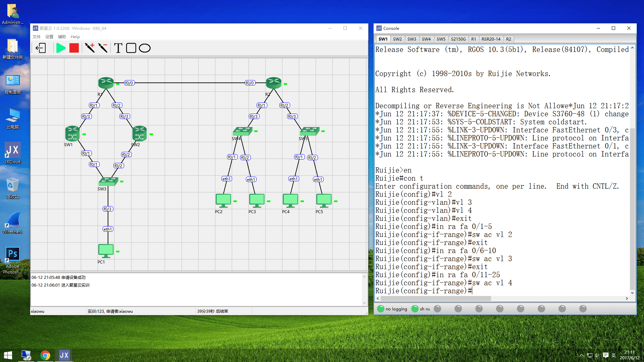Click the SW5 switch node
Image resolution: width=644 pixels, height=362 pixels.
coord(309,131)
